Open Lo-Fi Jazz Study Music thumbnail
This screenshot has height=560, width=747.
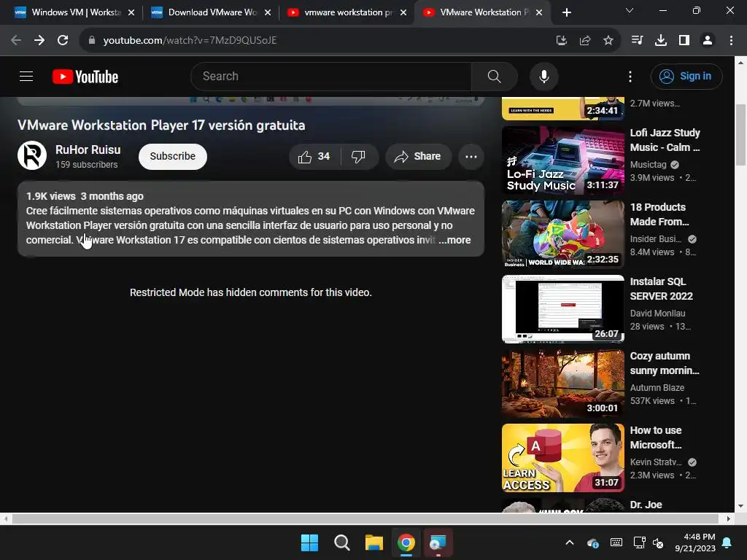(562, 160)
